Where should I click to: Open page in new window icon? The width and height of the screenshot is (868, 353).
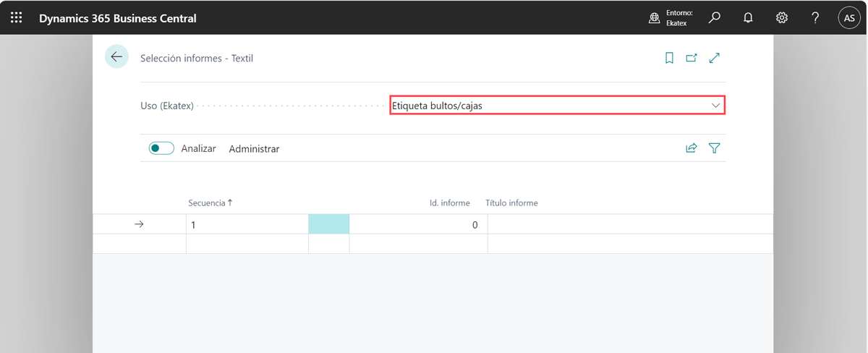click(692, 58)
